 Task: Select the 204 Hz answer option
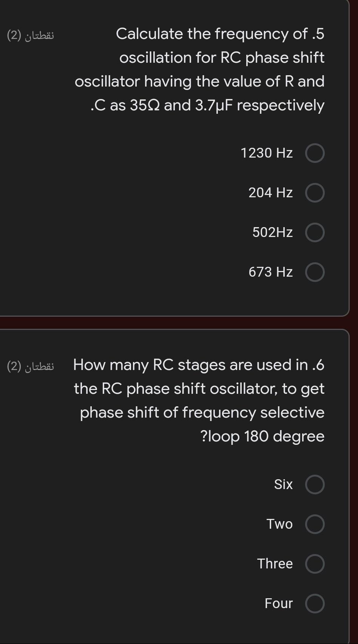click(x=315, y=193)
